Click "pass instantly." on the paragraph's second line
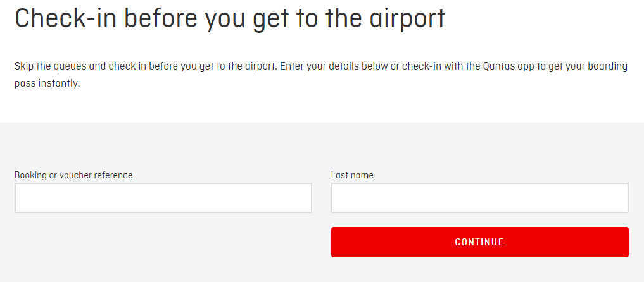 click(47, 83)
